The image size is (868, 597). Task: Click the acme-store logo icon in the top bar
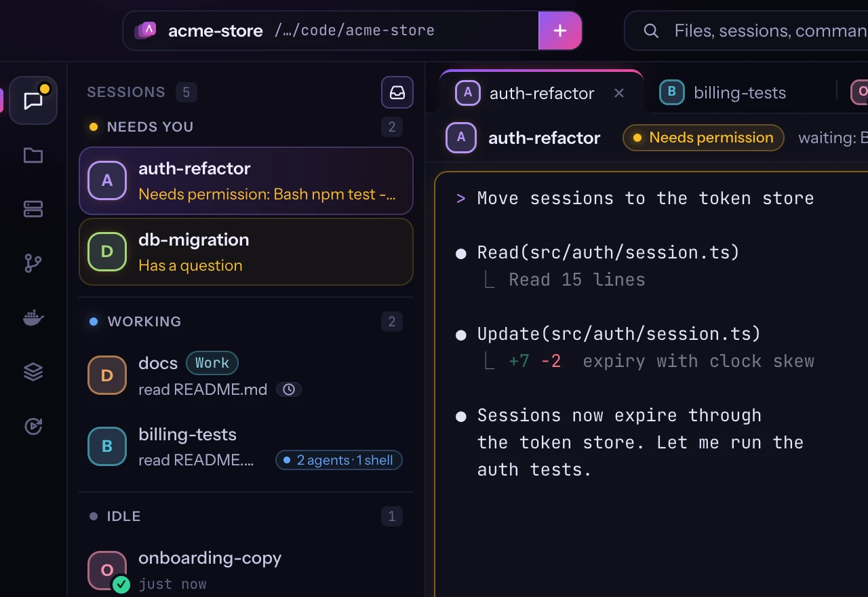[146, 31]
